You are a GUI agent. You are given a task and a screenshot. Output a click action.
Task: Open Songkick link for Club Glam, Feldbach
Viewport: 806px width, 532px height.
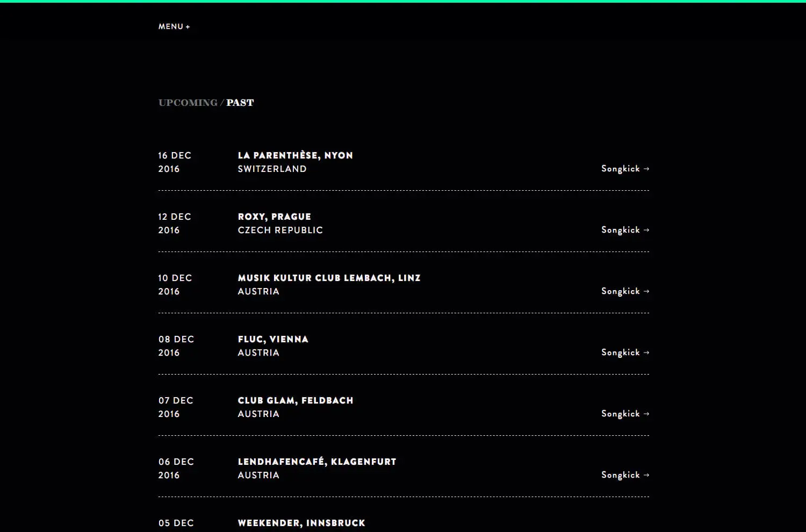coord(625,414)
